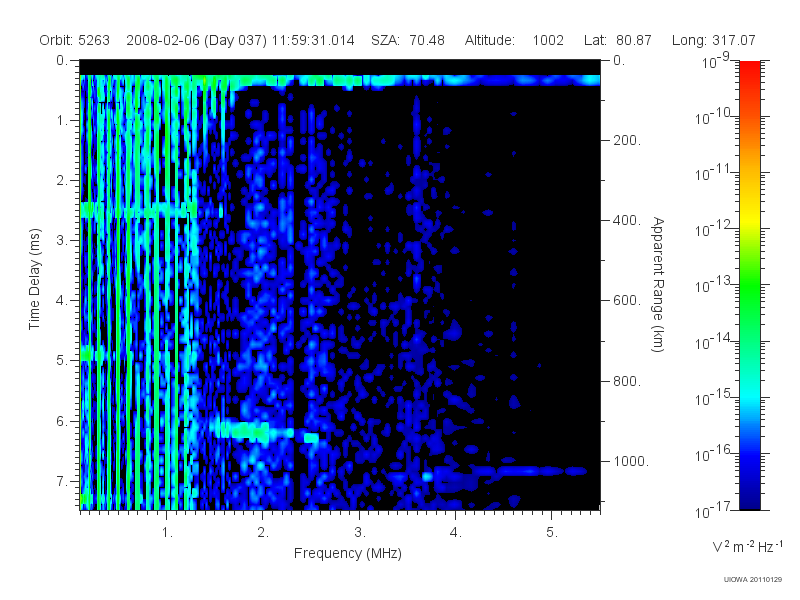Viewport: 800px width, 600px height.
Task: Click the 'Frequency (MHz)' axis label
Action: (x=347, y=554)
